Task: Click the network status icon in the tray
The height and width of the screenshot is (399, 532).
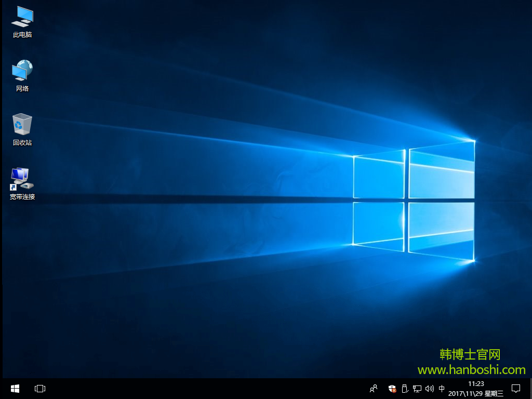Action: point(417,389)
